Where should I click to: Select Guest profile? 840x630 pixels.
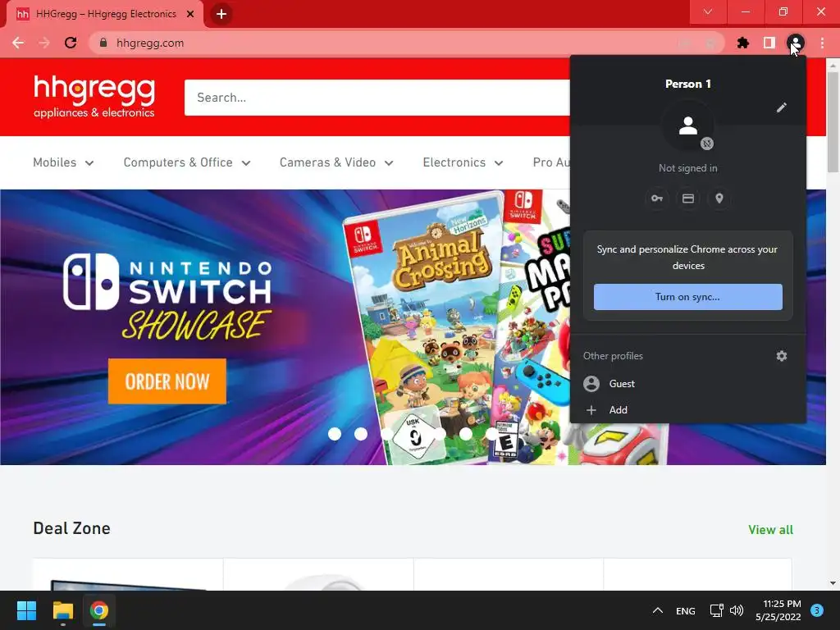tap(688, 384)
